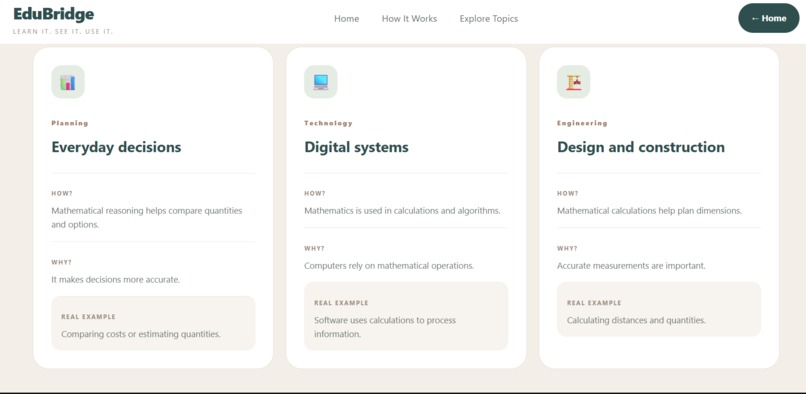Click the tagline 'LEARN IT. SEE IT. USE IT.'

pos(63,31)
